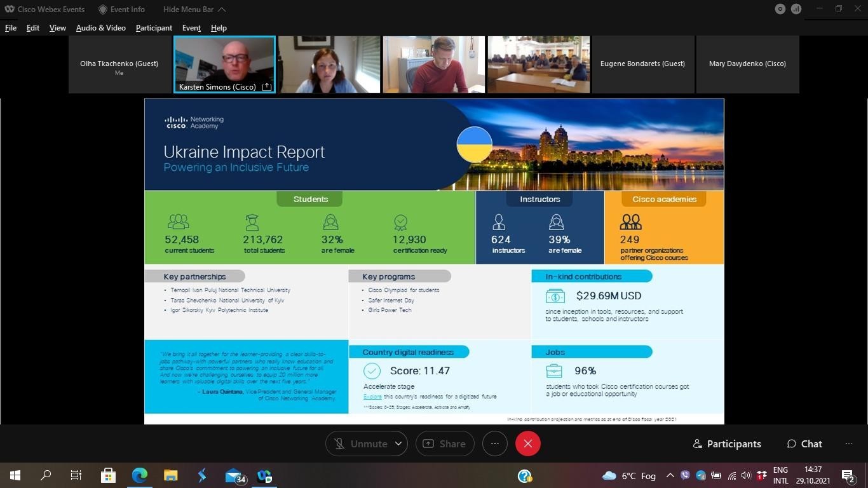Open the Audio & Video menu

click(100, 28)
